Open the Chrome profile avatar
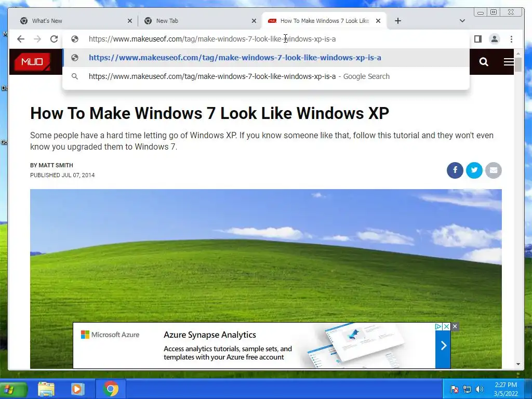Viewport: 532px width, 399px height. (x=495, y=39)
